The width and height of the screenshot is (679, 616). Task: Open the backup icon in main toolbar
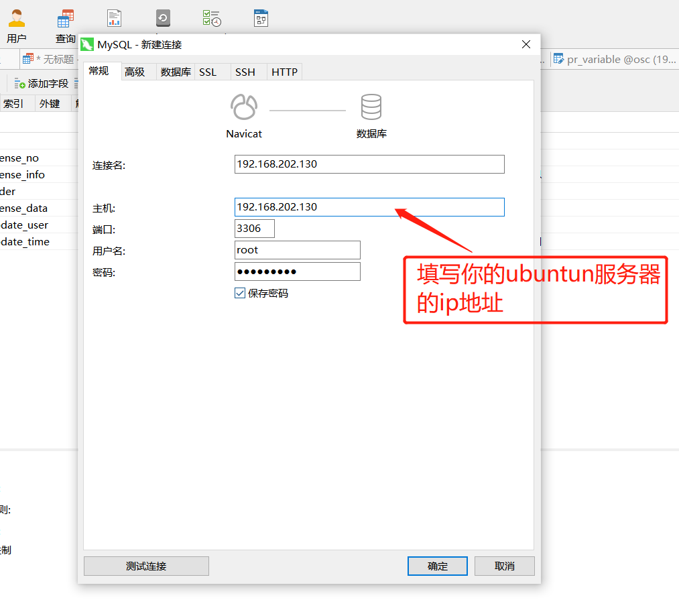point(163,18)
